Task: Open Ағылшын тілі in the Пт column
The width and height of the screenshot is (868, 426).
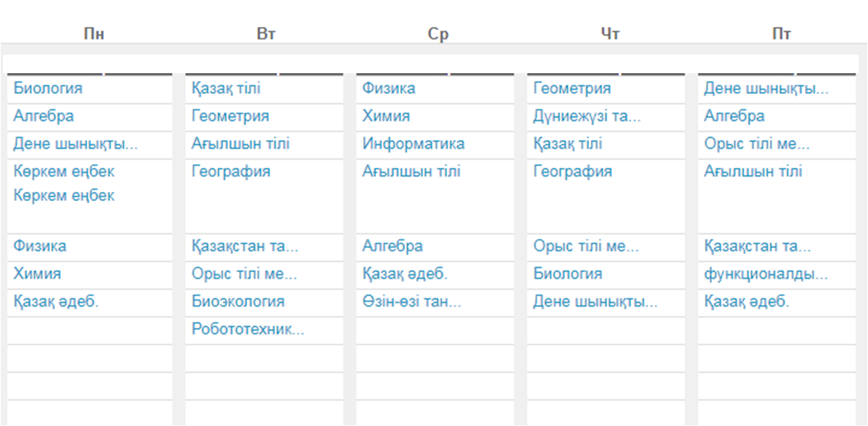Action: pos(753,172)
